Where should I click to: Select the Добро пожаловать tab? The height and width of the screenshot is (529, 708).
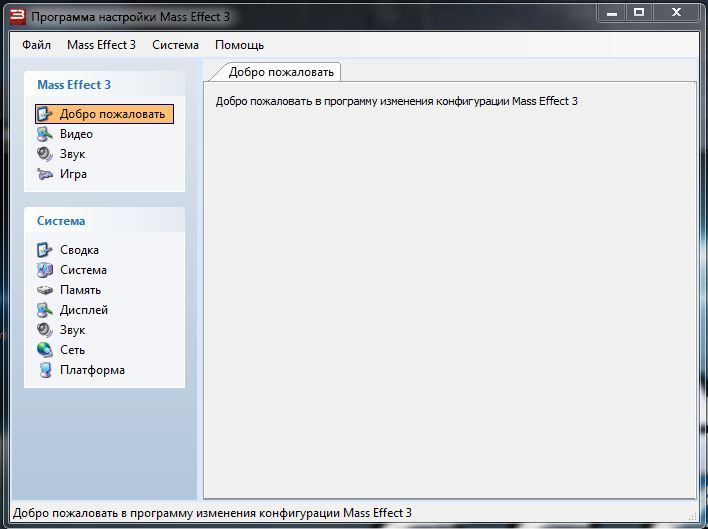tap(281, 72)
